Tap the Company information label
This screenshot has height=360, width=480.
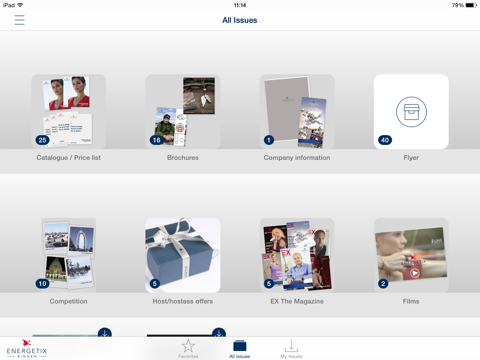297,158
